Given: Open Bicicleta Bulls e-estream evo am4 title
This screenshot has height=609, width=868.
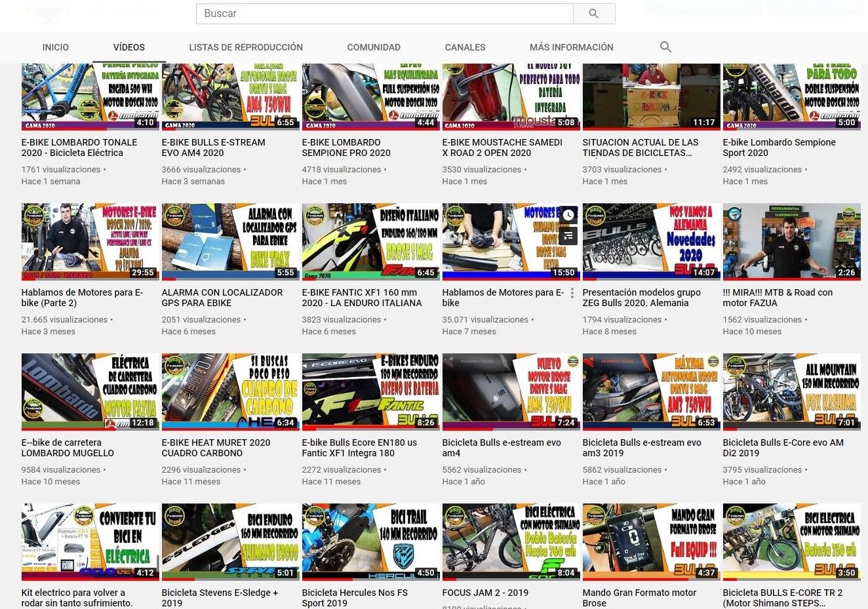Looking at the screenshot, I should [502, 448].
